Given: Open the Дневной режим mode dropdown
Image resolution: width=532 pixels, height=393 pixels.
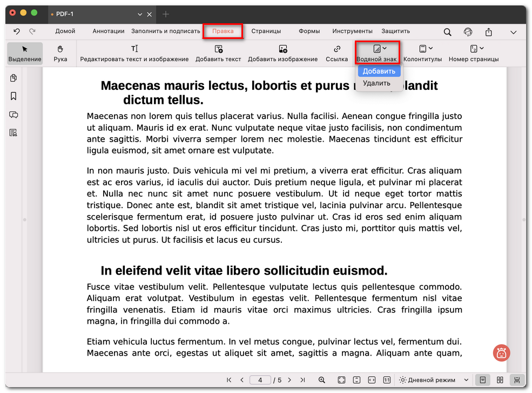Looking at the screenshot, I should [427, 380].
